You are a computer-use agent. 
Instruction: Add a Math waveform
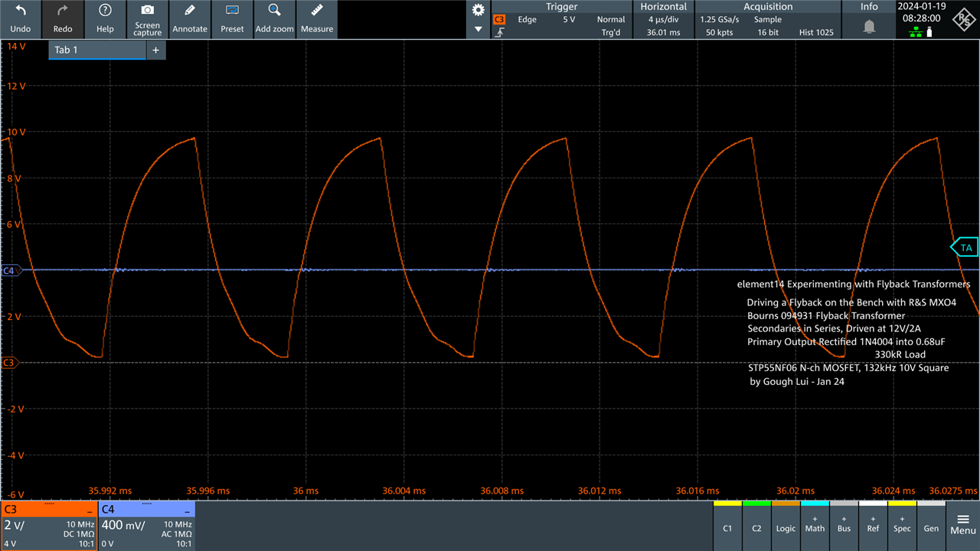pyautogui.click(x=815, y=526)
